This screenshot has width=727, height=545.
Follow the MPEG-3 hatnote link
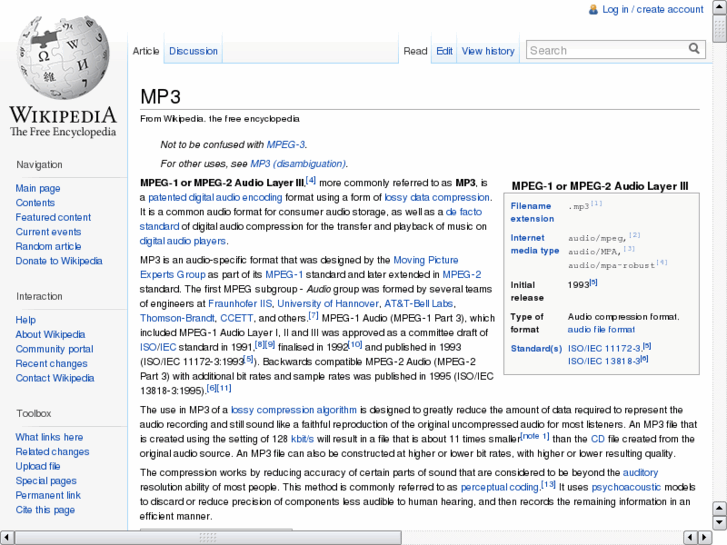coord(286,145)
